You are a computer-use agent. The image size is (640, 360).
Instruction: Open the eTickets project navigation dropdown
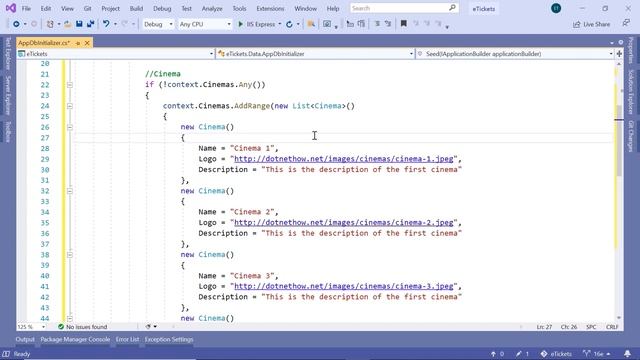point(116,54)
